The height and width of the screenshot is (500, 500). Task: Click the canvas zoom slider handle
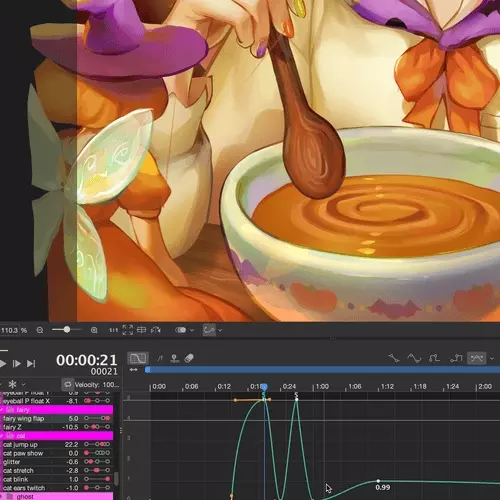(67, 330)
